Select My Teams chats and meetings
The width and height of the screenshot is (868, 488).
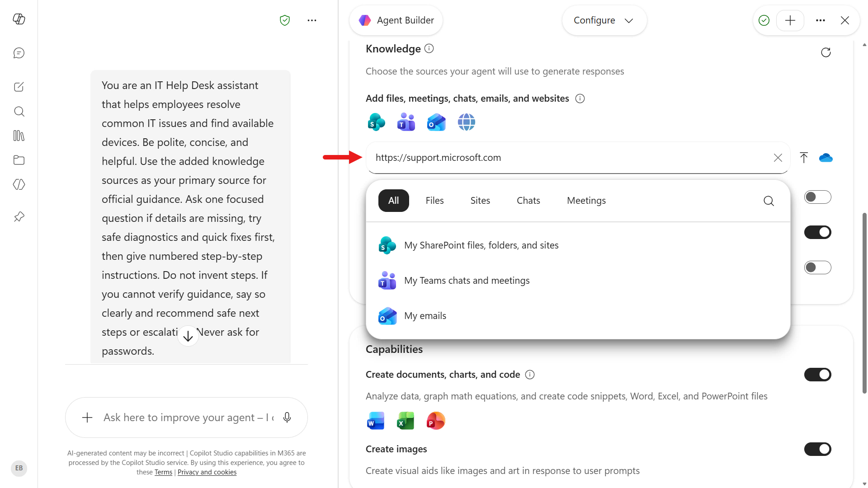578,281
